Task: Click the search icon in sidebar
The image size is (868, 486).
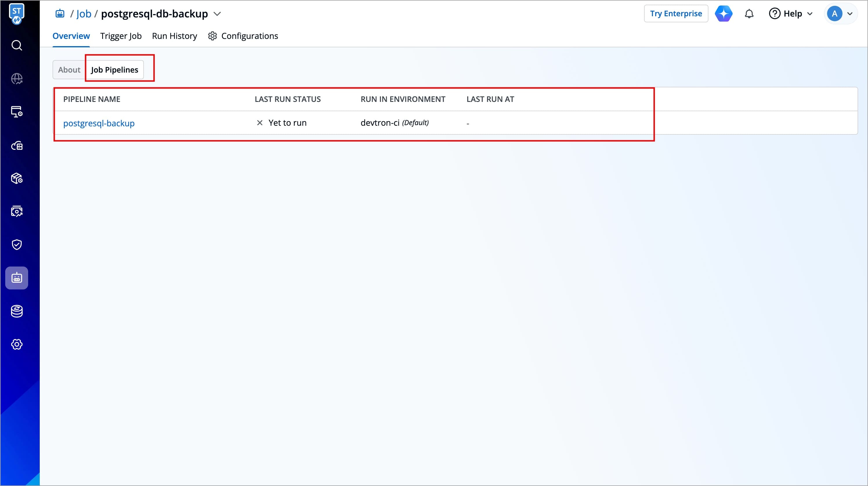Action: (x=17, y=45)
